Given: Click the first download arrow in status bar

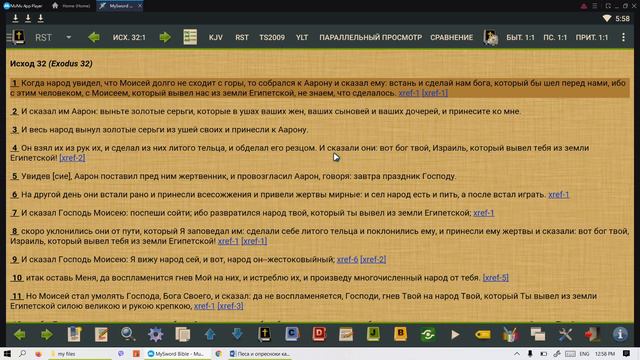Looking at the screenshot, I should coord(16,18).
